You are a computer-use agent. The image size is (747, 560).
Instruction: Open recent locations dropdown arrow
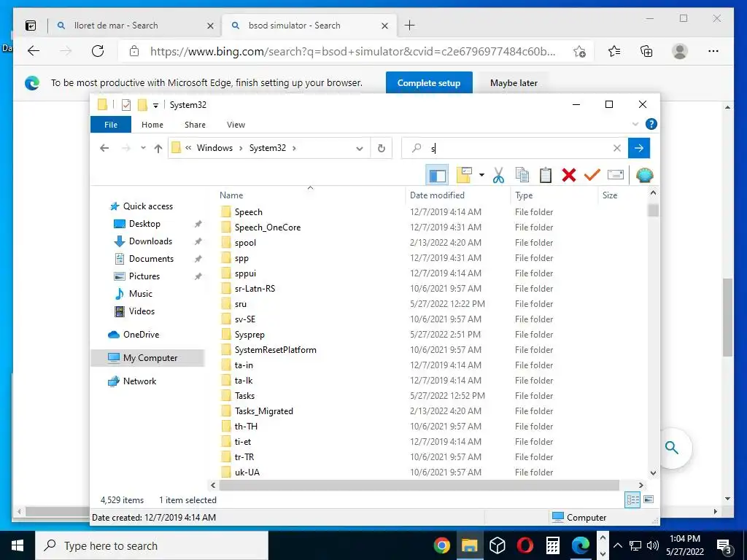click(x=143, y=148)
